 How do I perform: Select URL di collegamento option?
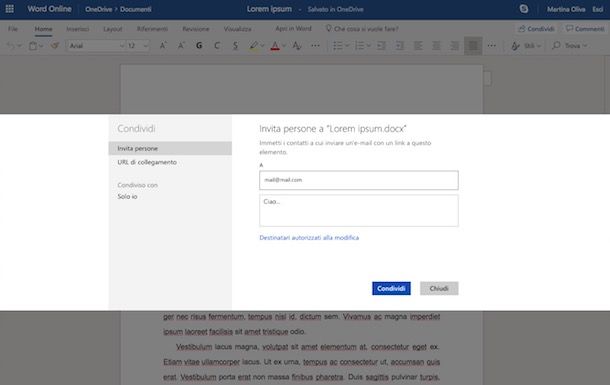pos(147,162)
